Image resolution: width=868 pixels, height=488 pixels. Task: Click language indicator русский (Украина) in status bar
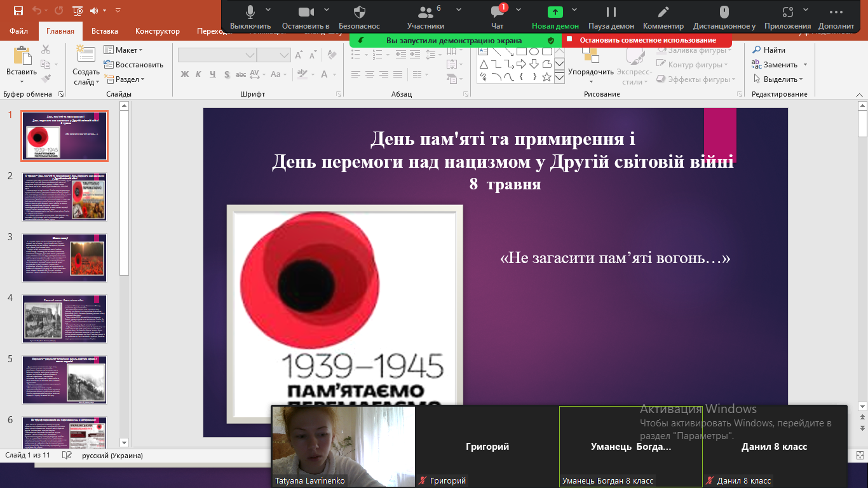click(x=112, y=456)
